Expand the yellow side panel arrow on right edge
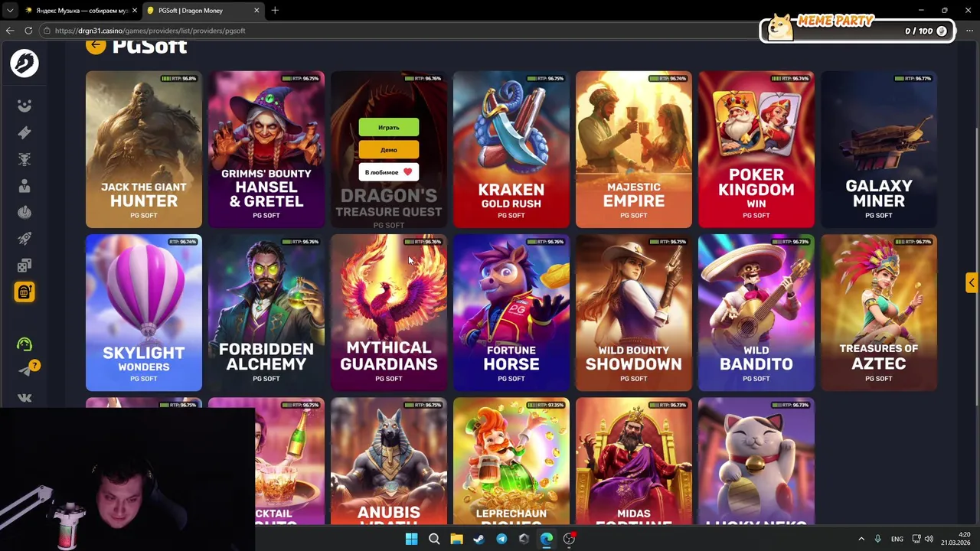 click(x=971, y=282)
